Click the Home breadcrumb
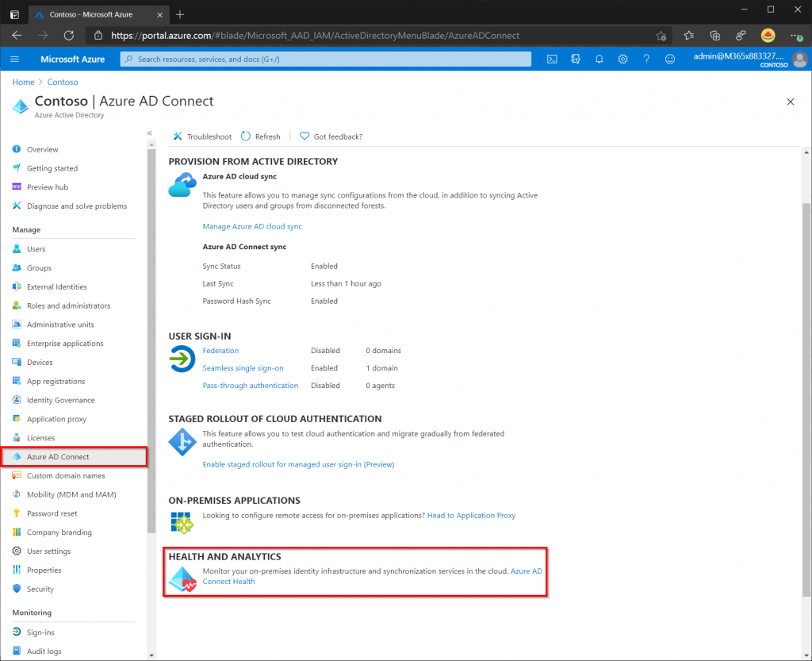This screenshot has width=812, height=661. pos(23,82)
